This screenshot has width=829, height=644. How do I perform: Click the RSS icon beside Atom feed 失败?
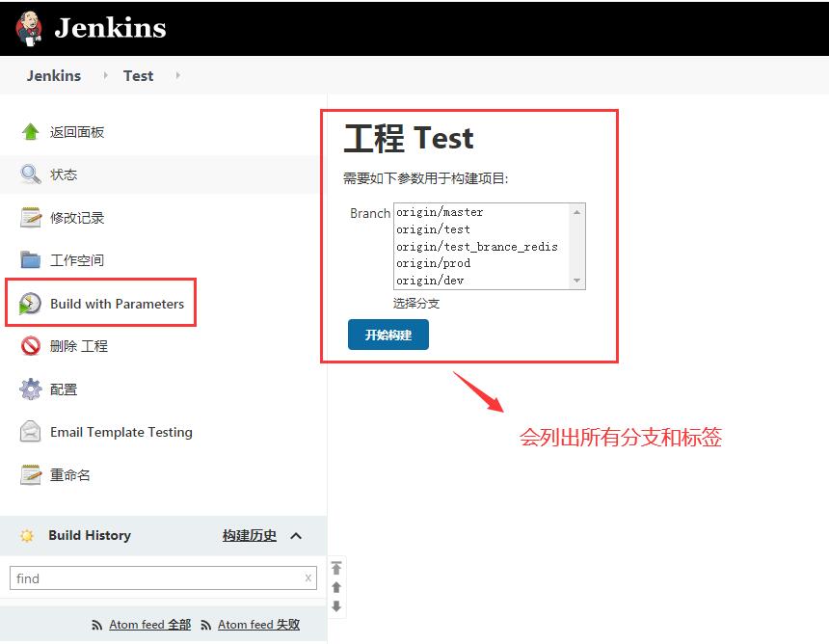pos(205,625)
